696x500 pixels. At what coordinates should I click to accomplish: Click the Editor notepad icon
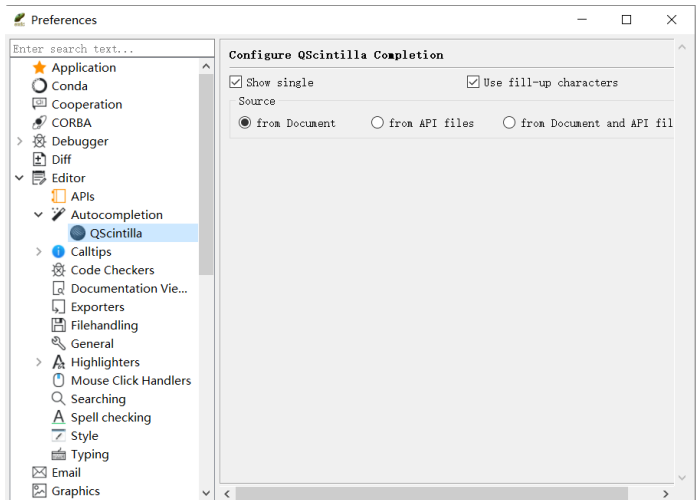pos(39,178)
